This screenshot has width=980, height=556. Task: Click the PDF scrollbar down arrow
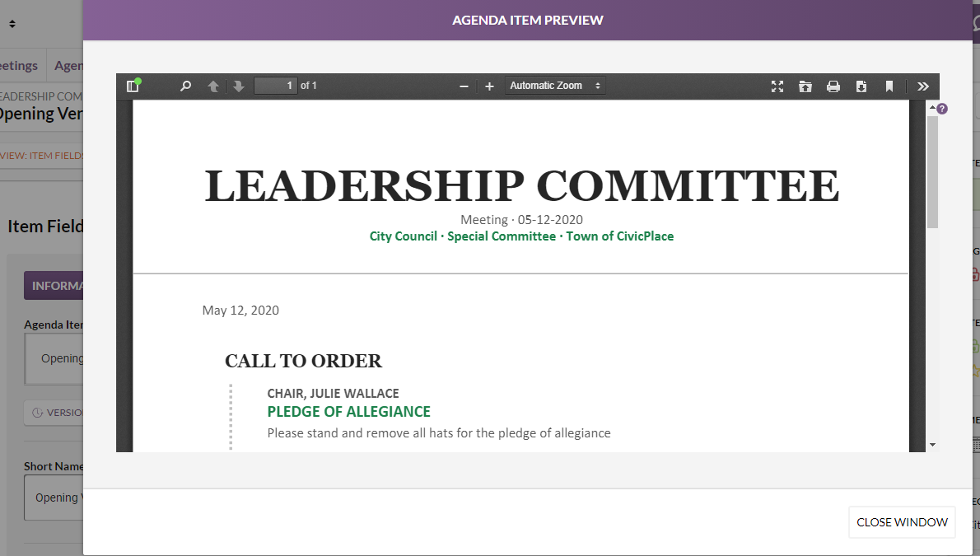click(932, 445)
